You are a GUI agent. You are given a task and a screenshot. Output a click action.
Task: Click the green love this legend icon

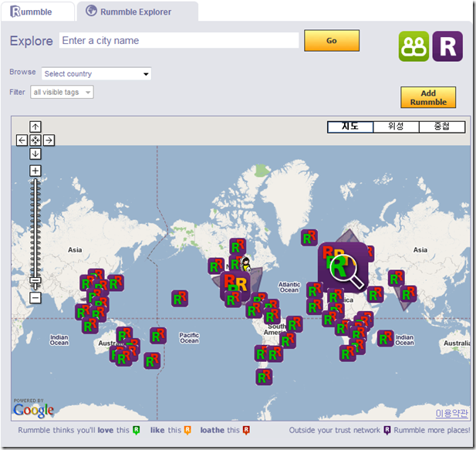pos(137,430)
